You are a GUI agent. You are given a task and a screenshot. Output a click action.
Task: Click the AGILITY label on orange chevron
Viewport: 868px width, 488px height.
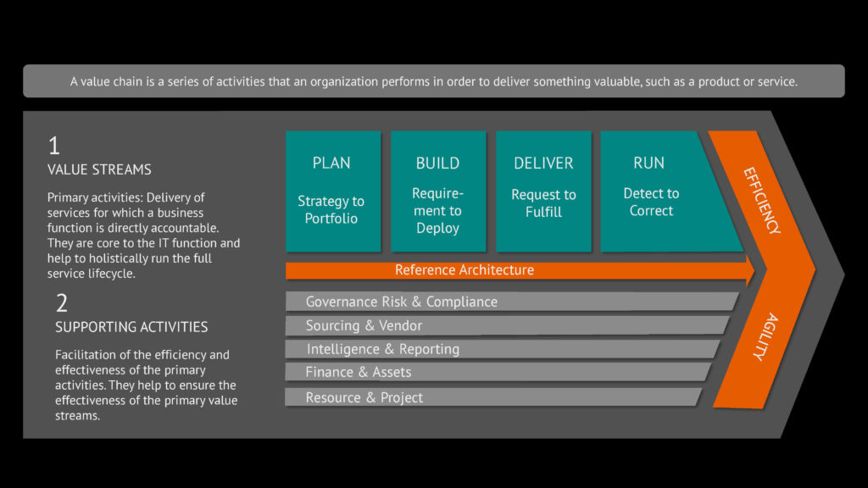coord(766,337)
